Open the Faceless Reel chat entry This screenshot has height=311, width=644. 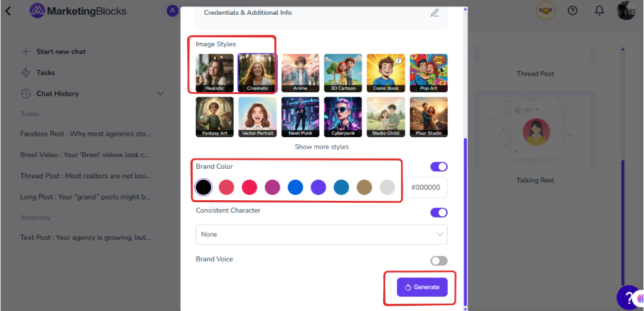86,134
